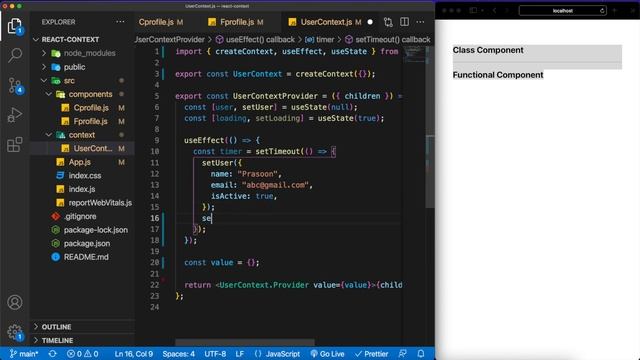The image size is (640, 360).
Task: Open index.css from explorer
Action: [x=84, y=176]
